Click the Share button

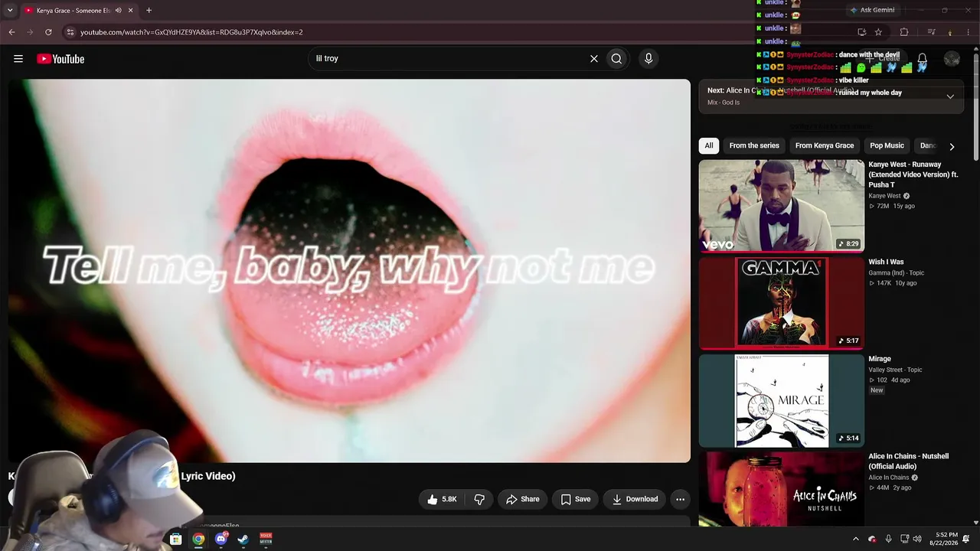click(x=522, y=499)
